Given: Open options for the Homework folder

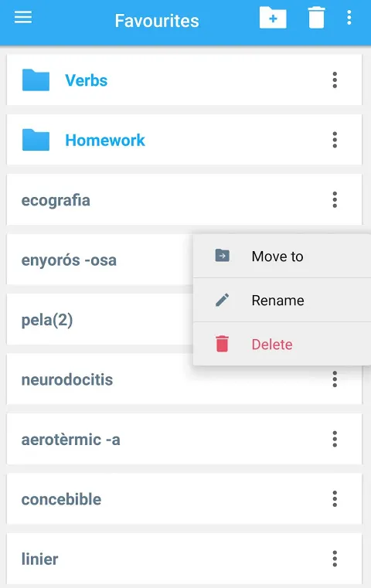Looking at the screenshot, I should tap(335, 140).
